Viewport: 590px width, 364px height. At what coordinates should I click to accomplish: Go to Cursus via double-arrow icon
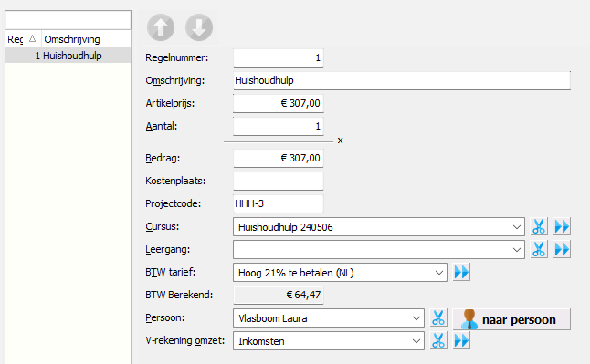(x=562, y=227)
